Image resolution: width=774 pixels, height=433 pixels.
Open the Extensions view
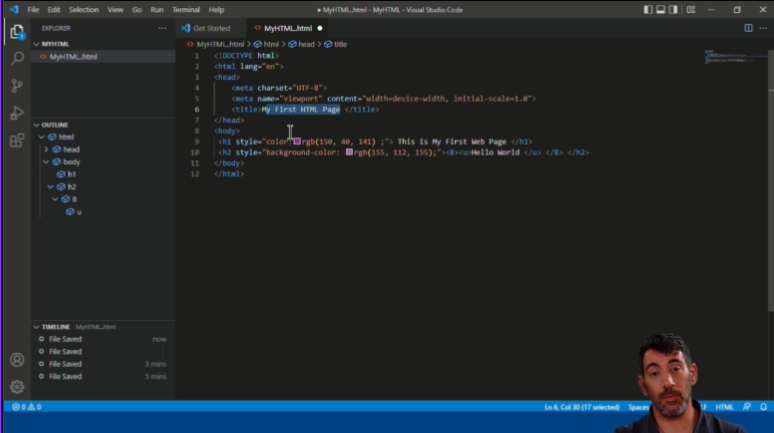tap(17, 140)
